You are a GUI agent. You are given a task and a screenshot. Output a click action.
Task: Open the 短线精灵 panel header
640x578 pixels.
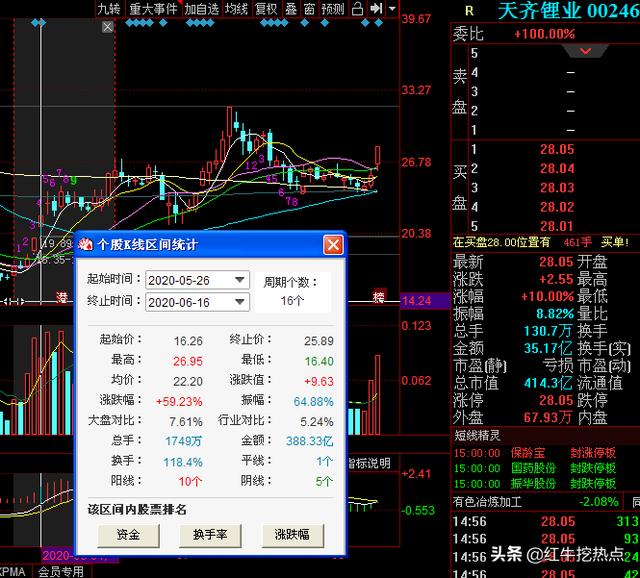(x=477, y=435)
